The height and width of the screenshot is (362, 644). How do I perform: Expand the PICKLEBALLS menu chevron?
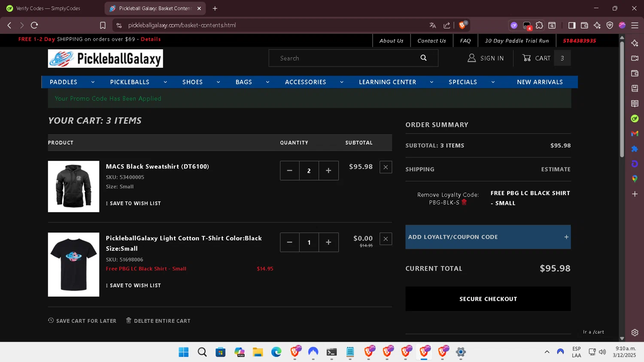(165, 82)
